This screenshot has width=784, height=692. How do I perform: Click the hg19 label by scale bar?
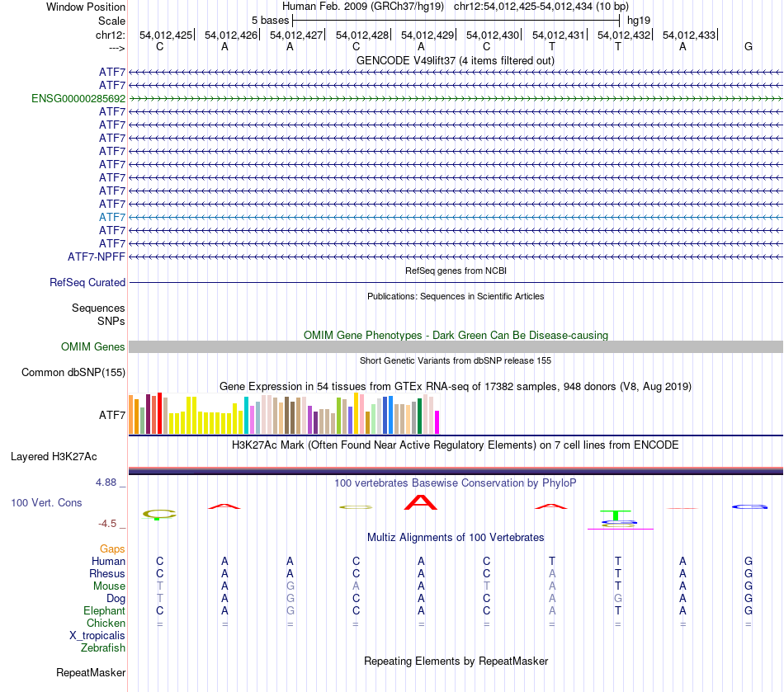[x=639, y=21]
